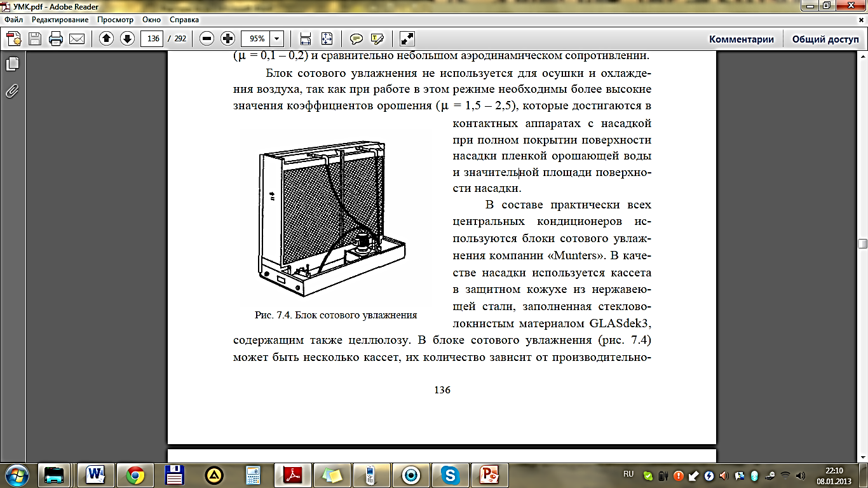Open the printer app on the taskbar
The width and height of the screenshot is (868, 488).
[55, 475]
